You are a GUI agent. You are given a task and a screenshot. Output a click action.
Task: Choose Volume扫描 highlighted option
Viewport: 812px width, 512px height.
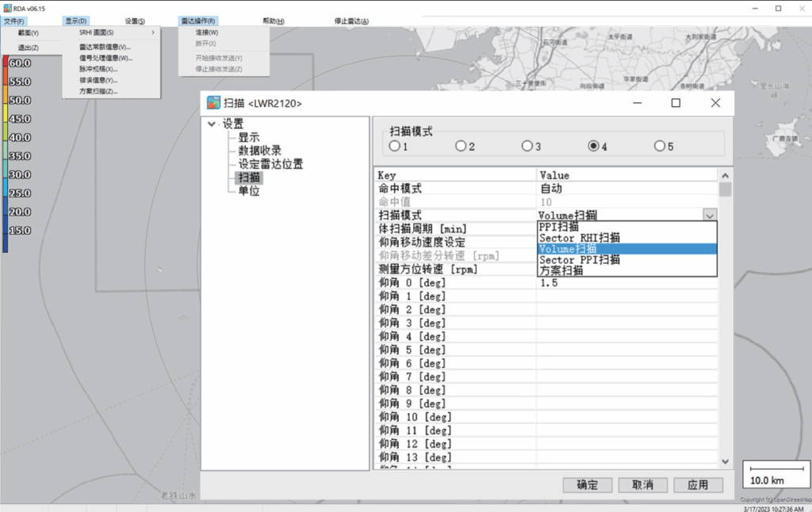click(x=627, y=249)
